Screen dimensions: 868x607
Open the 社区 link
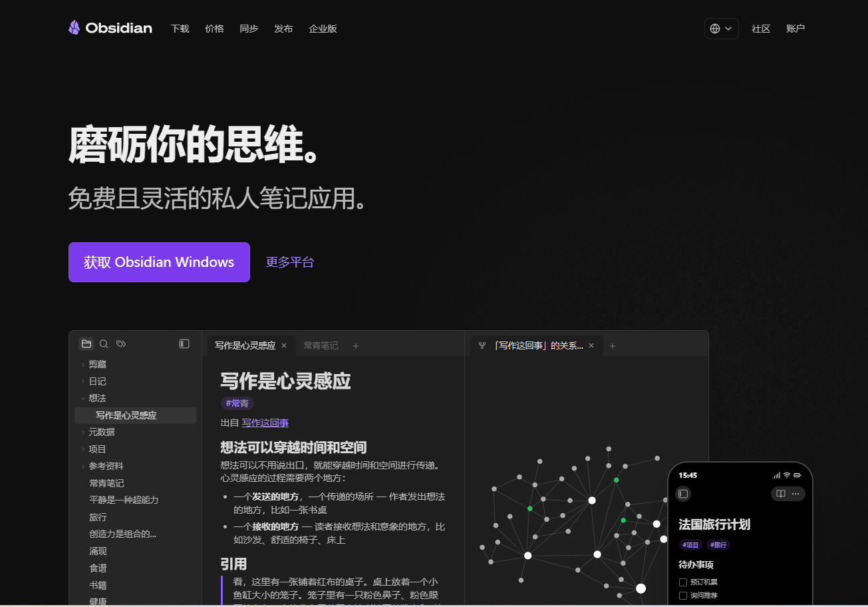761,29
